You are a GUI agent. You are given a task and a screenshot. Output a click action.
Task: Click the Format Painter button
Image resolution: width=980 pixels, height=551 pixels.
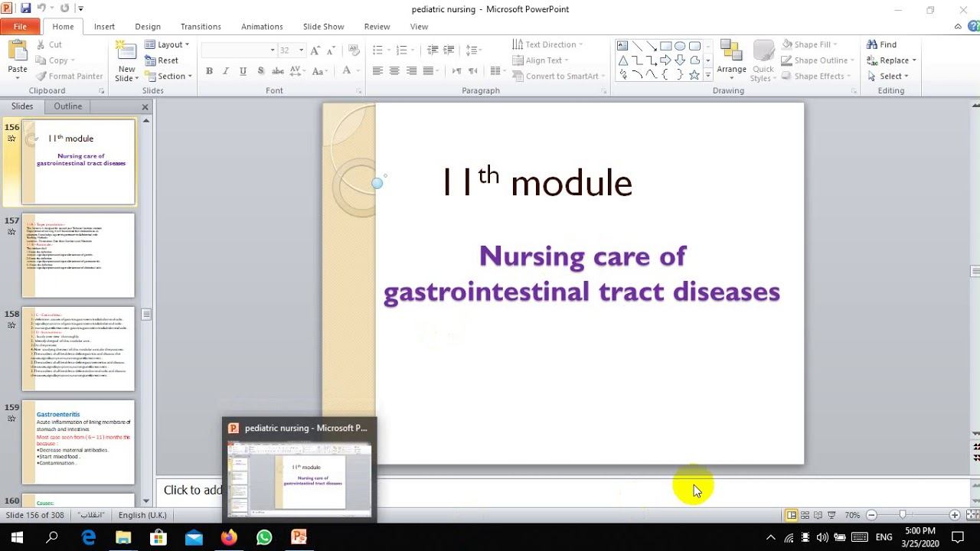(68, 76)
